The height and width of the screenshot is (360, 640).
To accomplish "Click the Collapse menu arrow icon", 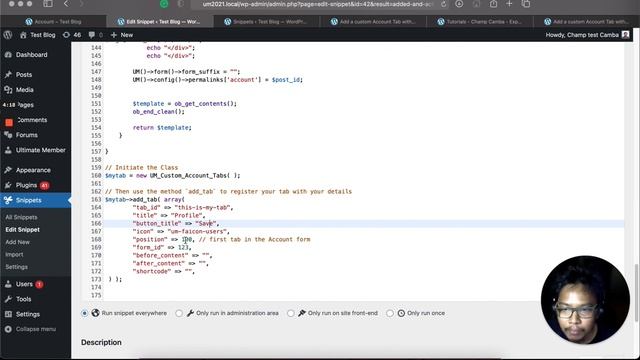I will click(8, 329).
